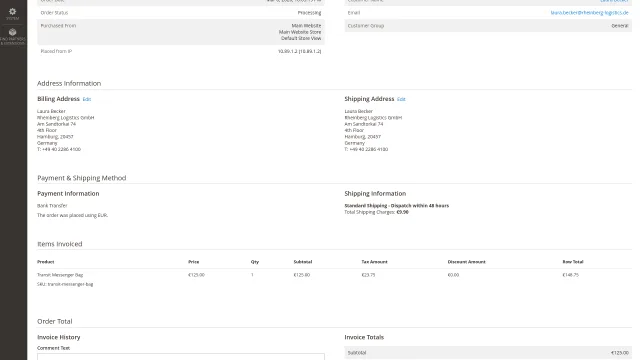The height and width of the screenshot is (360, 640).
Task: Click inside the Comment Text field
Action: pos(181,356)
